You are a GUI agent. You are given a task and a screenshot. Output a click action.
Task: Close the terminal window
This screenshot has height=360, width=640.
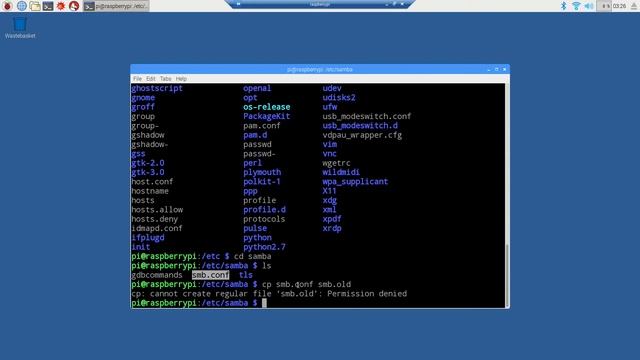pyautogui.click(x=504, y=69)
